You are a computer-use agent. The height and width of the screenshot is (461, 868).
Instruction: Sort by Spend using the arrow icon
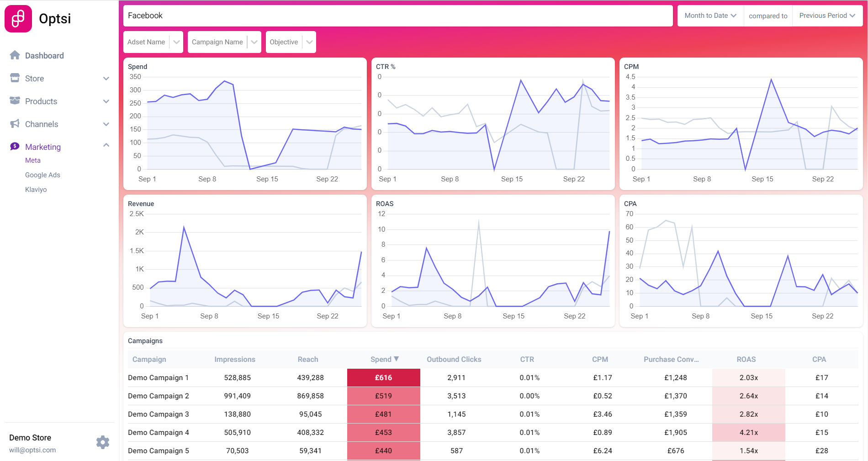[397, 359]
